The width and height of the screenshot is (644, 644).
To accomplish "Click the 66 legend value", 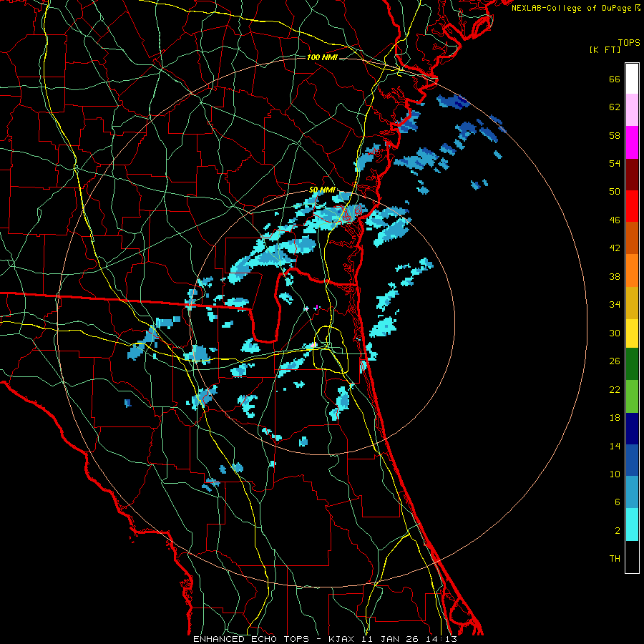I will (615, 79).
